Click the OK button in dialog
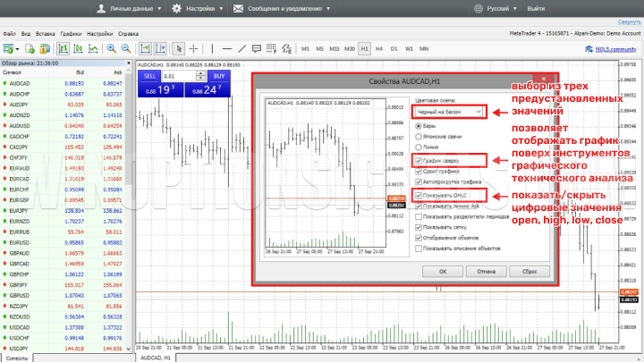 click(x=442, y=271)
